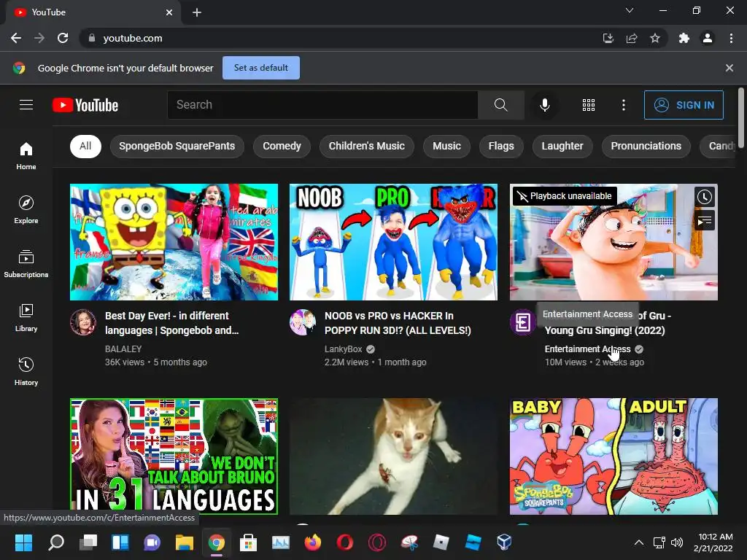Select the All filter chip
Screen dimensions: 747x560
85,146
